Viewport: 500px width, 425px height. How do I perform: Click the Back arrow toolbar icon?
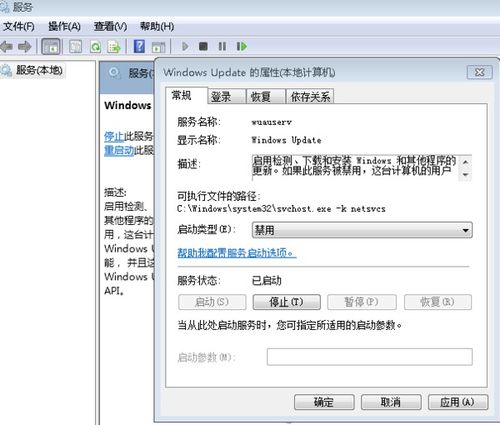click(6, 47)
